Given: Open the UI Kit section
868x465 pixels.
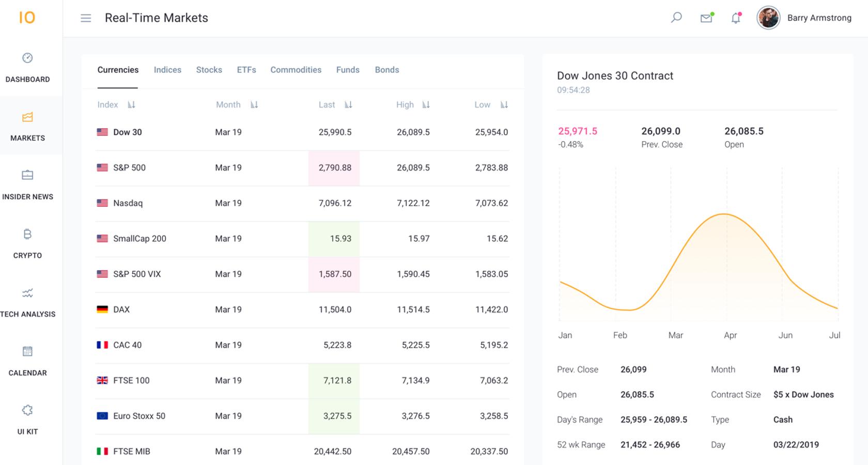Looking at the screenshot, I should [28, 418].
